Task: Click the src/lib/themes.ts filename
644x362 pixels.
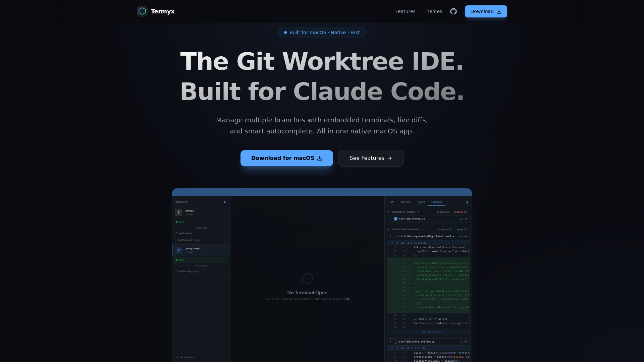Action: tap(412, 219)
